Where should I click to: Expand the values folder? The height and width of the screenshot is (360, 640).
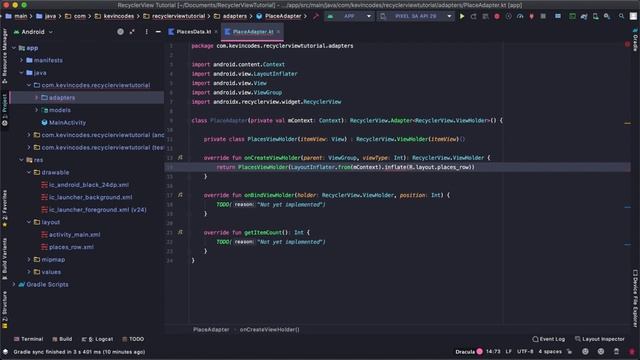point(29,272)
